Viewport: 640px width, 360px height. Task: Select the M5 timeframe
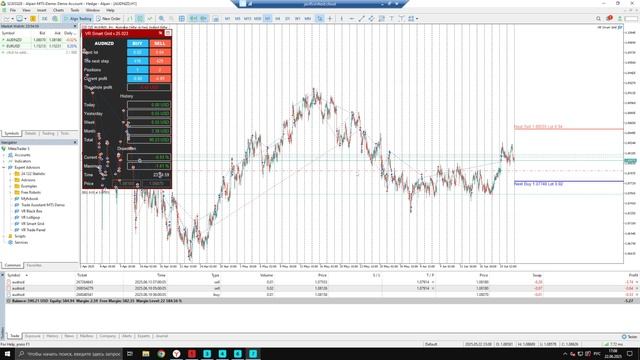238,19
